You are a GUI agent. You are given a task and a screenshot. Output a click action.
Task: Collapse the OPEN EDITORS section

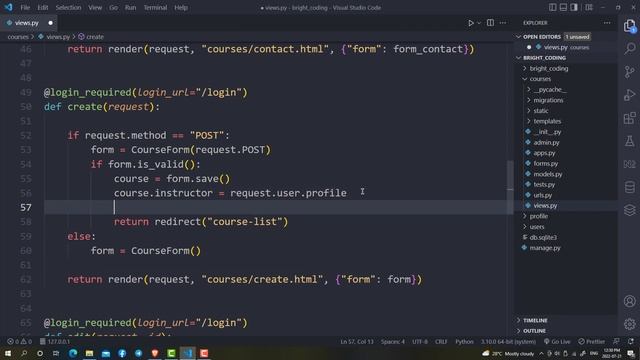coord(519,37)
